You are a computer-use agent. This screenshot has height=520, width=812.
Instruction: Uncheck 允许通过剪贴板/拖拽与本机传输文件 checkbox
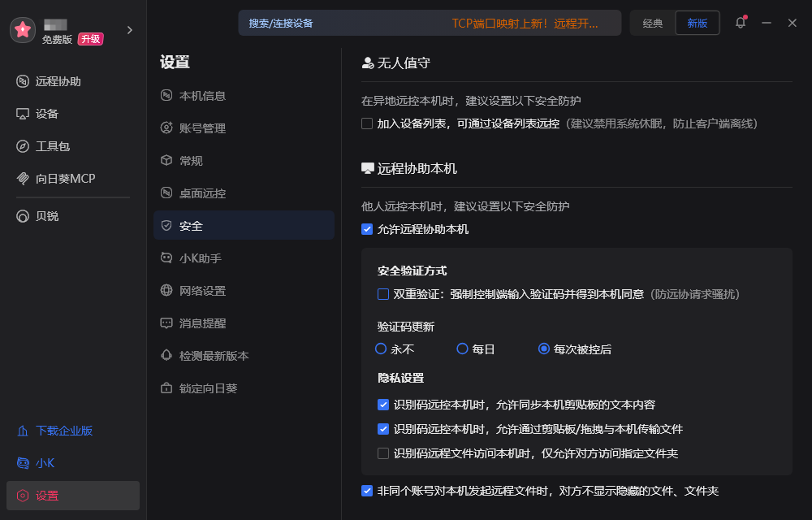[x=383, y=429]
